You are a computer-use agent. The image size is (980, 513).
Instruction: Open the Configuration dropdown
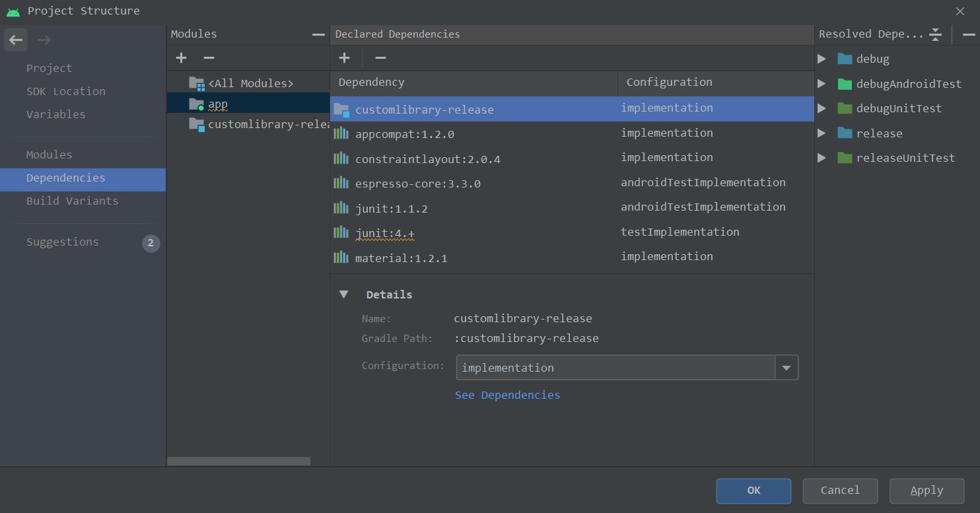(x=786, y=368)
